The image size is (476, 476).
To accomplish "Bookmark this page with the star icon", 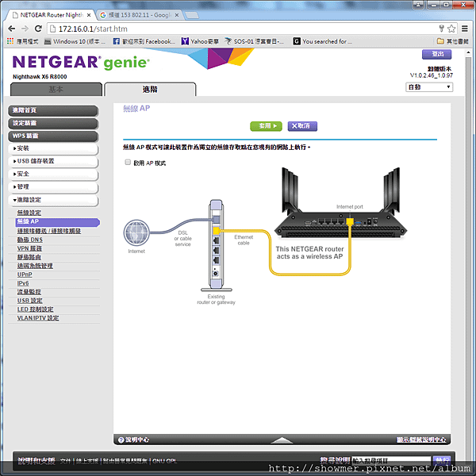I will 451,29.
